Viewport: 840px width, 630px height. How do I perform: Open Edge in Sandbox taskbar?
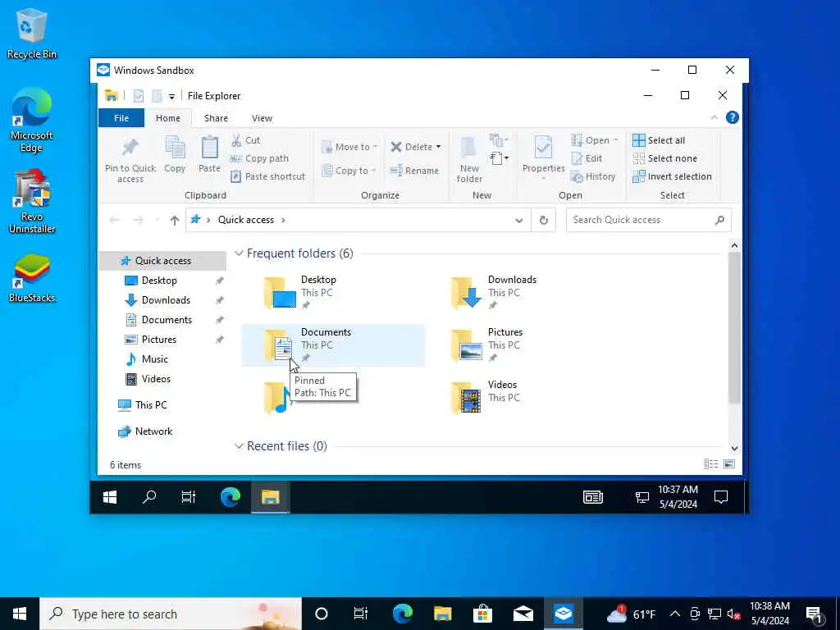pos(231,497)
